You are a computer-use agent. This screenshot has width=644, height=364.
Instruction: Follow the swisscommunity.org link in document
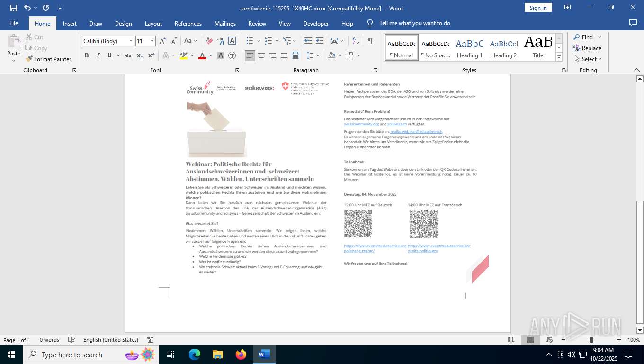361,124
